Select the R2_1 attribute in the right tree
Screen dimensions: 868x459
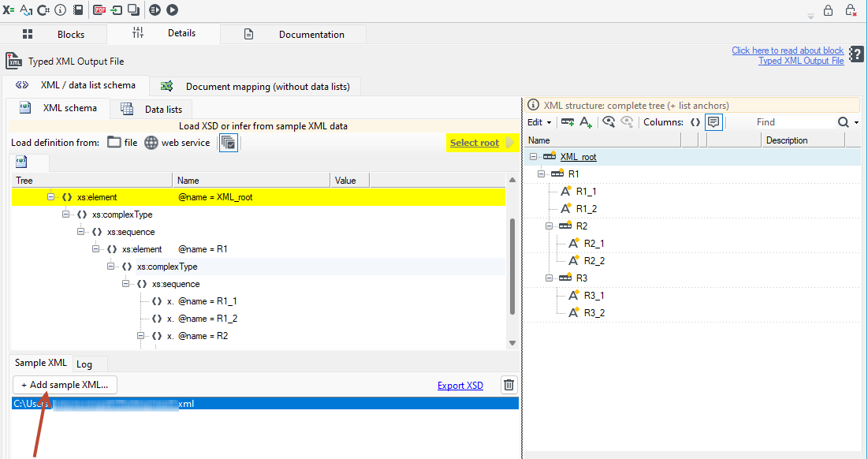(594, 244)
